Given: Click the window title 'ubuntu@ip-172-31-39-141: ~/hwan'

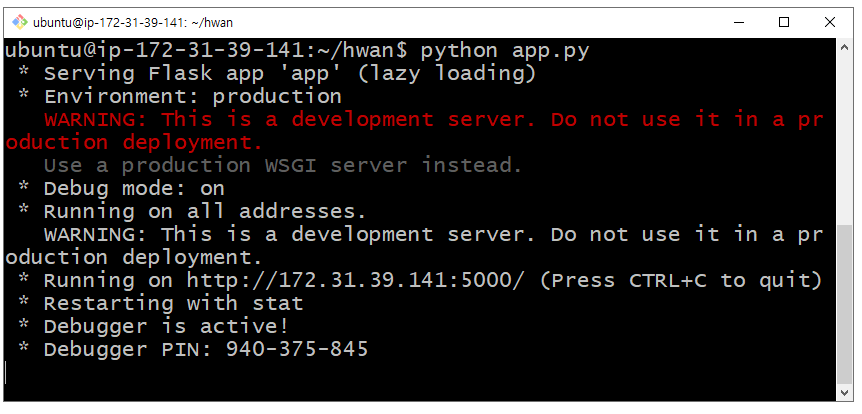Looking at the screenshot, I should pos(132,23).
